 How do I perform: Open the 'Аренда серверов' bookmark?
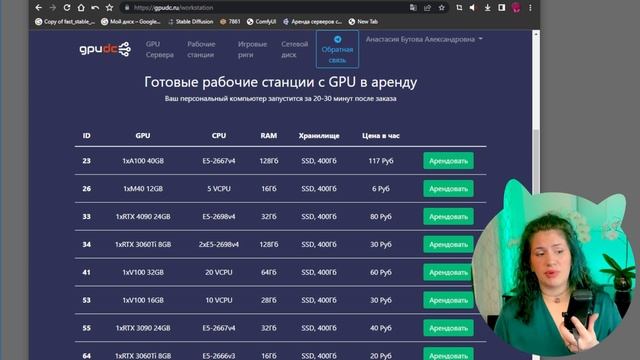(313, 22)
